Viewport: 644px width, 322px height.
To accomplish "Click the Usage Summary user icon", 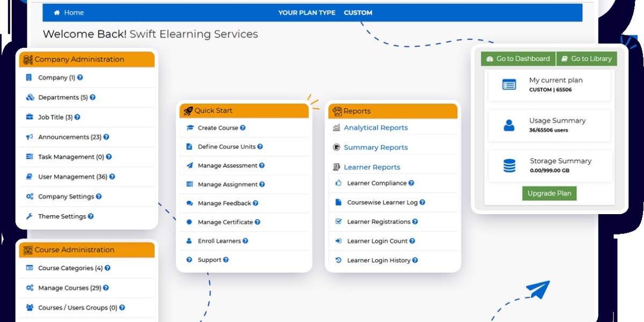I will [509, 126].
